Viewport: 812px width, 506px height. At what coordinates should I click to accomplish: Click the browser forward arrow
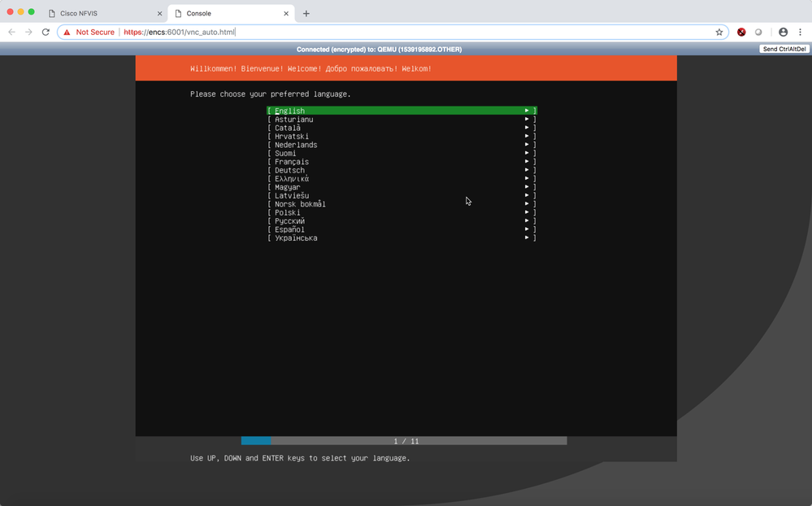(x=28, y=33)
